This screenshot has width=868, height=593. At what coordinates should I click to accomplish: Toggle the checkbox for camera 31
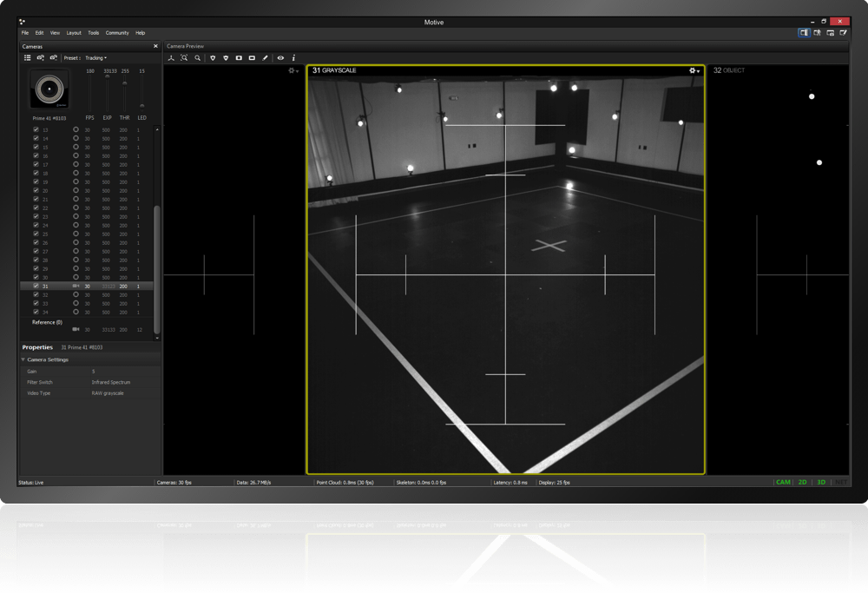point(36,286)
